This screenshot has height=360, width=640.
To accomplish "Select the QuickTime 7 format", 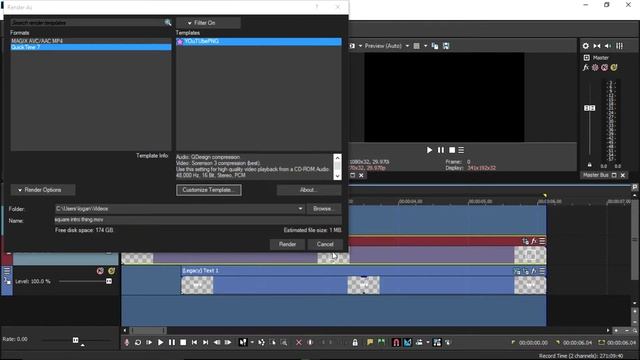I will (x=91, y=47).
